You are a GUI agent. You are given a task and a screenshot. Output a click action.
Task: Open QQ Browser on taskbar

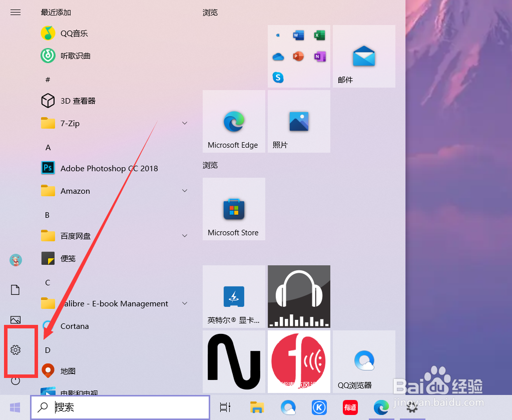tap(288, 407)
